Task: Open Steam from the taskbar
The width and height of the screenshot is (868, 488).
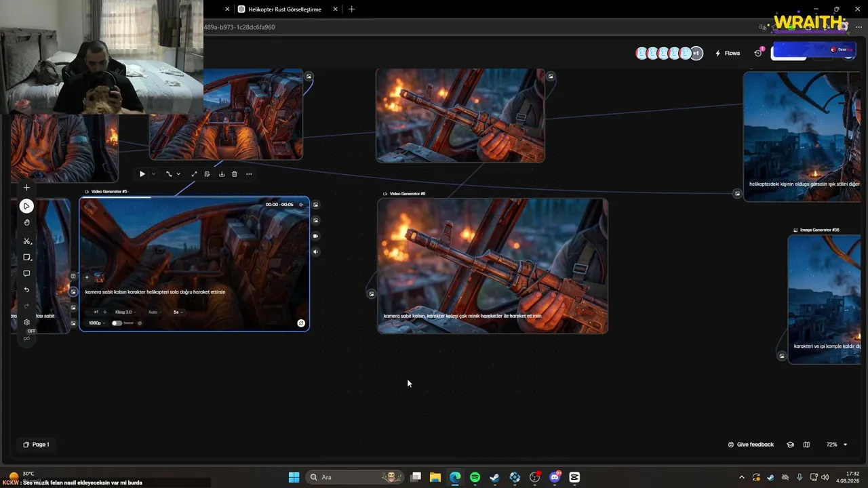Action: click(494, 477)
